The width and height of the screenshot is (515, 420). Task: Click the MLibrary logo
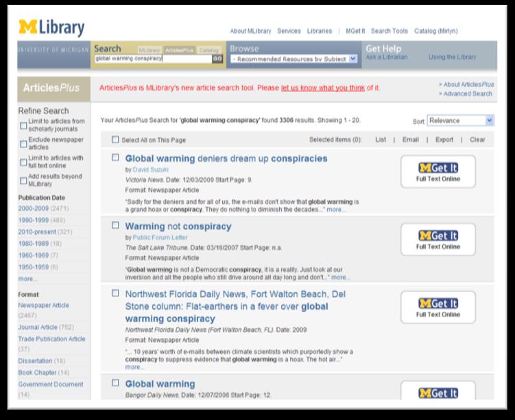point(51,27)
